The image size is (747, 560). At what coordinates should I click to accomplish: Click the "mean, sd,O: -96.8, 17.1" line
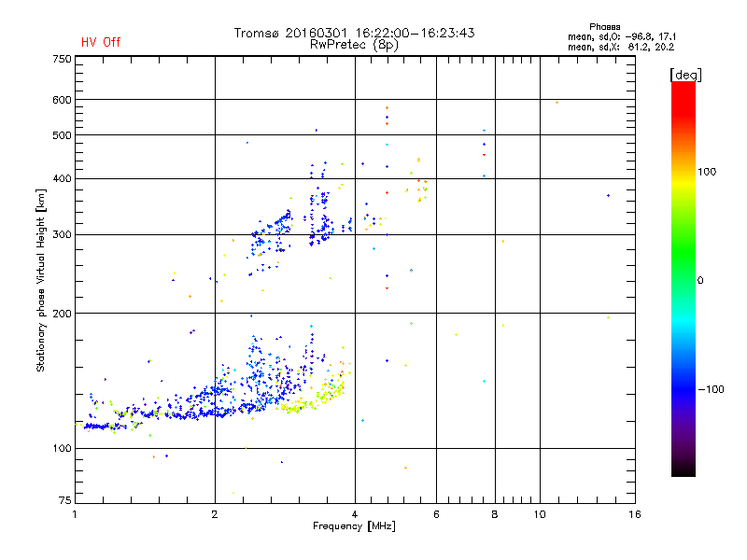(622, 36)
